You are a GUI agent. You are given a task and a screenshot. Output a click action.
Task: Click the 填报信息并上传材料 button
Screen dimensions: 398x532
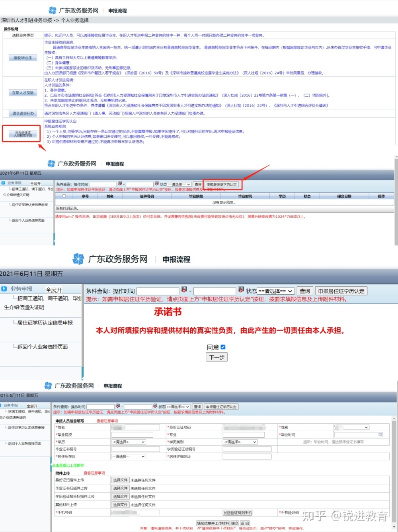click(213, 523)
